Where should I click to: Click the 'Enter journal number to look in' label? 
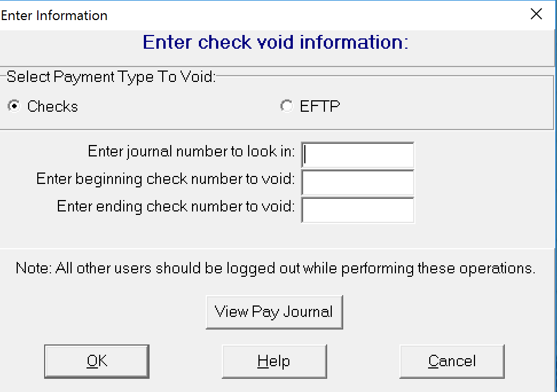[191, 152]
